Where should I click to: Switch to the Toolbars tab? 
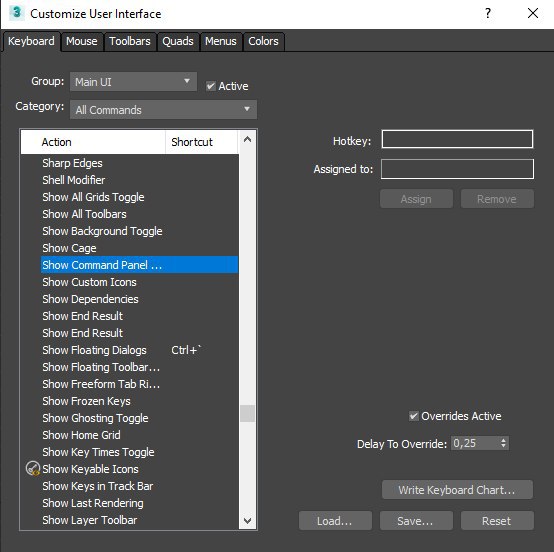(130, 41)
